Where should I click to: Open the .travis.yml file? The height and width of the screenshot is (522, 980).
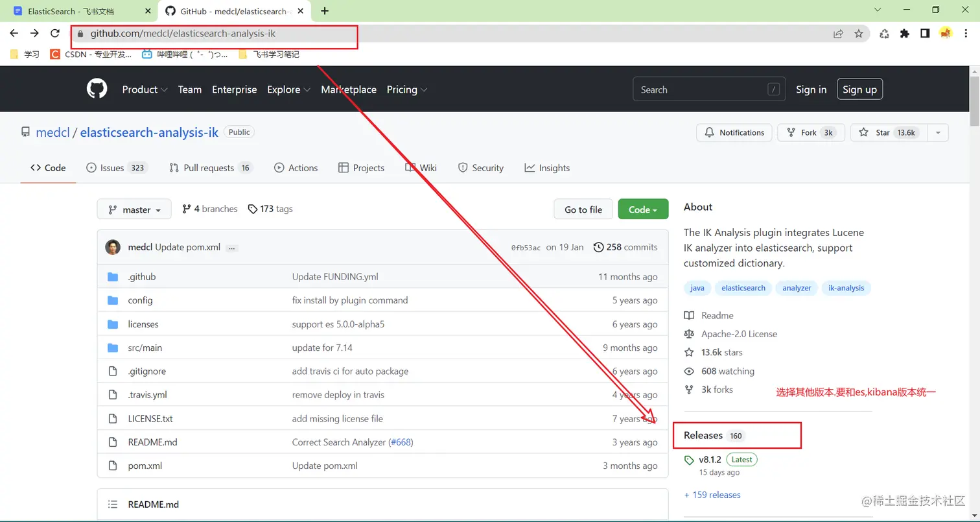click(x=148, y=395)
